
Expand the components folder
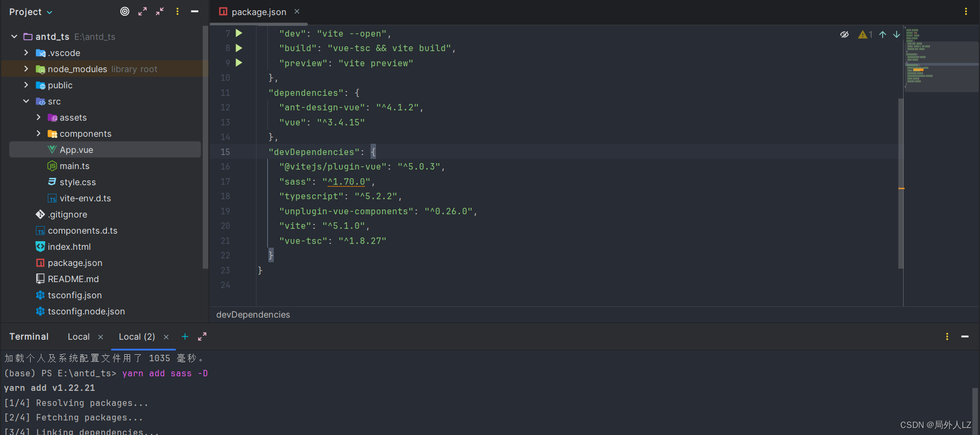pyautogui.click(x=38, y=134)
